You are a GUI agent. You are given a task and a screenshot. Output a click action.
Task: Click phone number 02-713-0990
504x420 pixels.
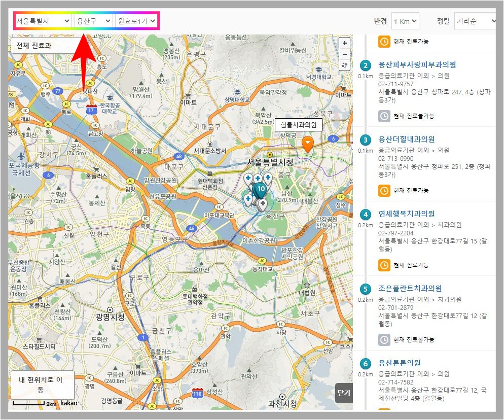(395, 159)
